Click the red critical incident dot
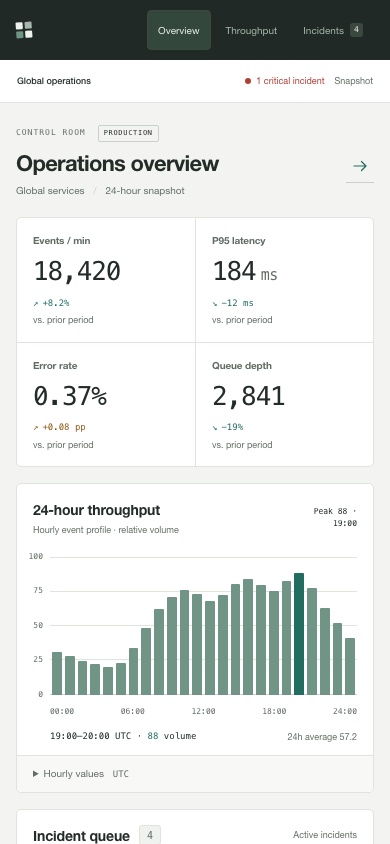This screenshot has height=844, width=390. (x=248, y=81)
